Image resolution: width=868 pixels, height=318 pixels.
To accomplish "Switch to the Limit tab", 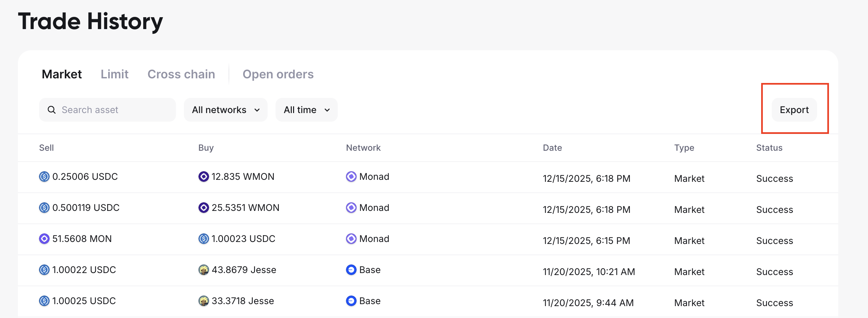I will point(114,74).
